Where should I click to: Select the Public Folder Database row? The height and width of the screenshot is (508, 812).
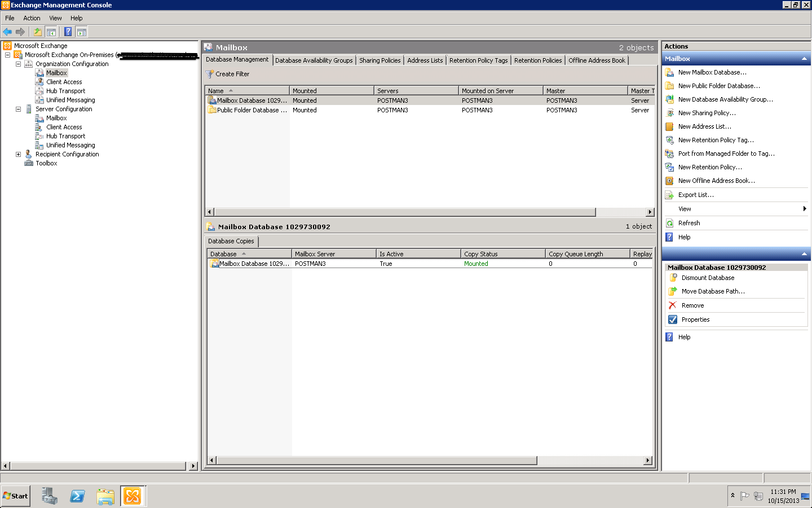(x=430, y=110)
